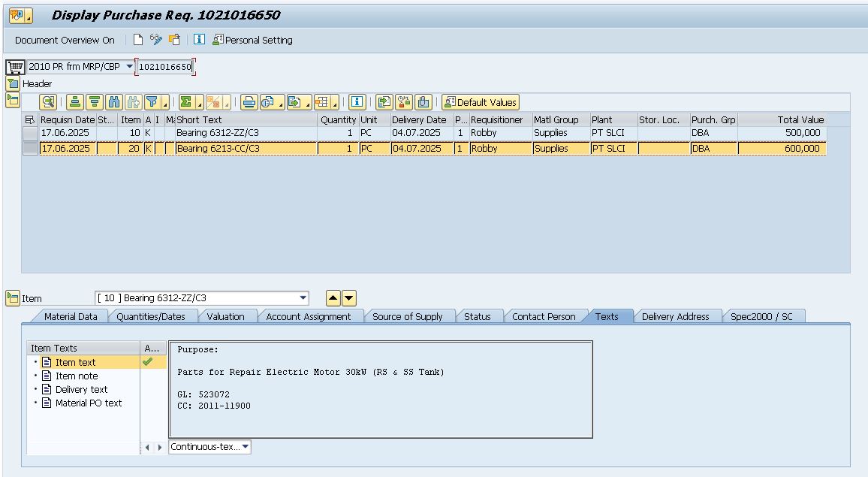Image resolution: width=868 pixels, height=477 pixels.
Task: Select Item text in Item Texts tree
Action: pos(75,362)
